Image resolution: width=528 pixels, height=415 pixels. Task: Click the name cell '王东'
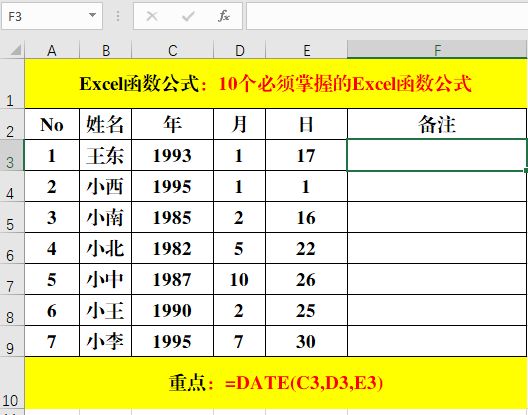click(x=105, y=155)
